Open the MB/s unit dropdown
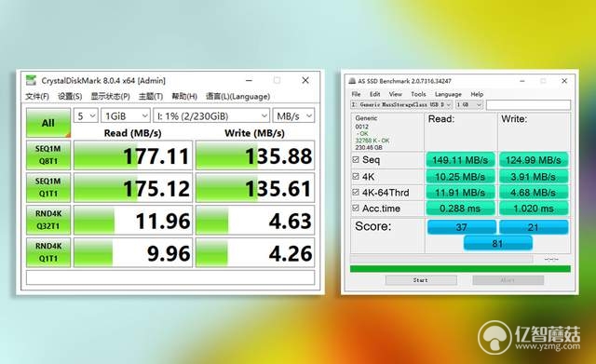596x364 pixels. [x=294, y=115]
